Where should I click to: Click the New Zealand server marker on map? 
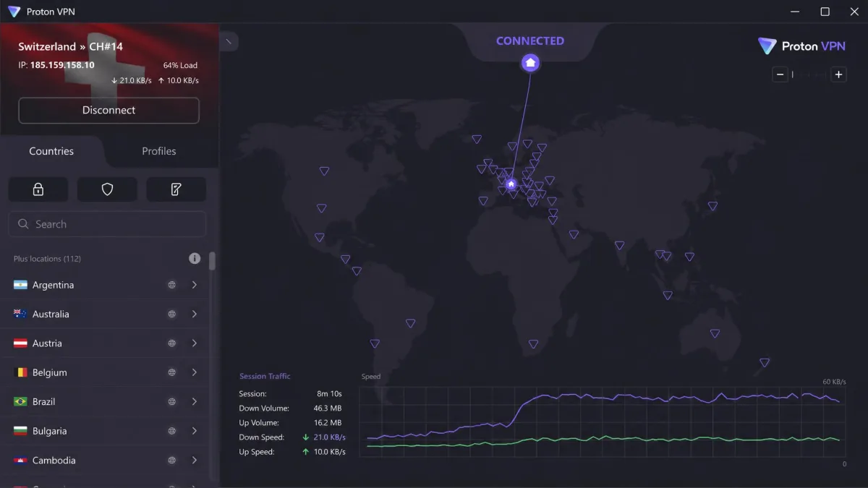765,362
